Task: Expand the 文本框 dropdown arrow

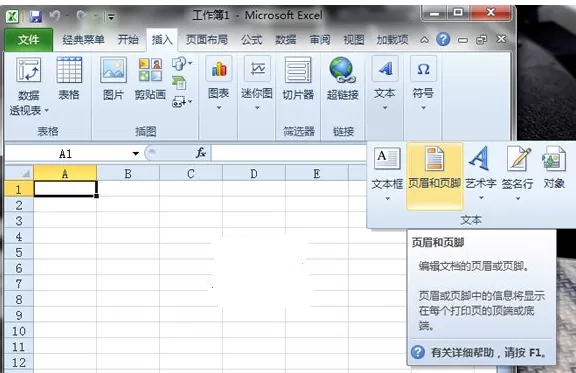Action: pyautogui.click(x=387, y=198)
